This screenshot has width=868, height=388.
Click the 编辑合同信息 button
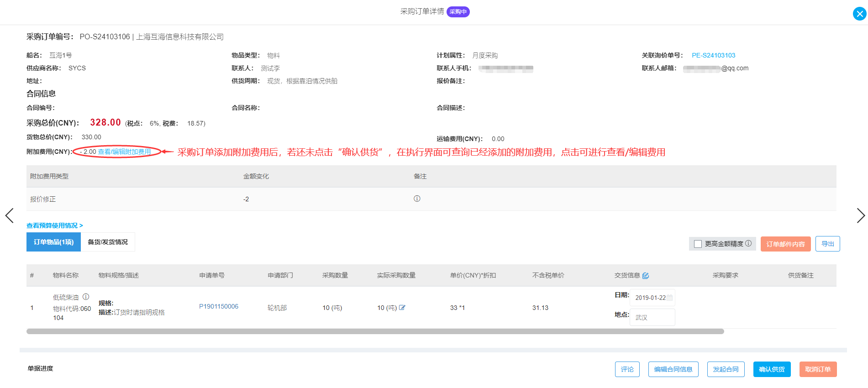click(673, 369)
